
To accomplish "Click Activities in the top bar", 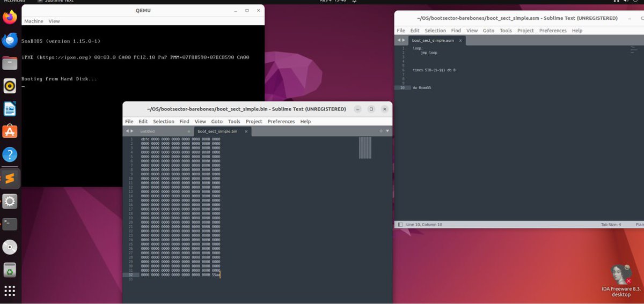I will (14, 2).
